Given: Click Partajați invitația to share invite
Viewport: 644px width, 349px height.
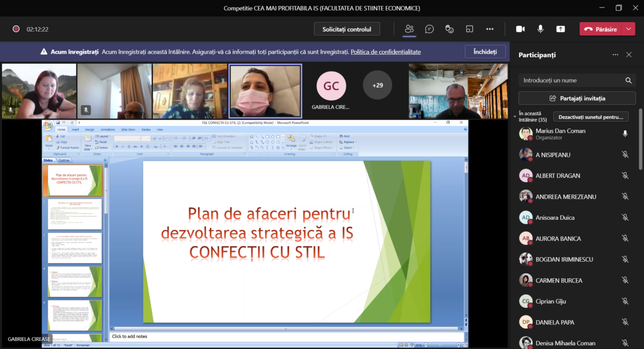Looking at the screenshot, I should 577,98.
